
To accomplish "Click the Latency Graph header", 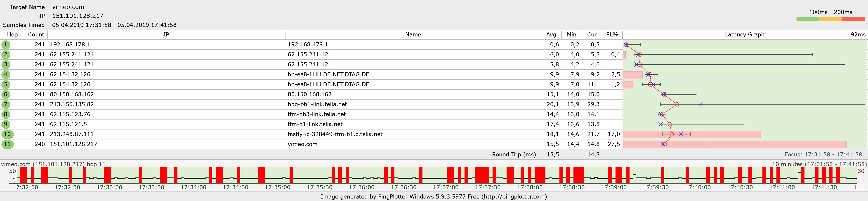I will 745,34.
